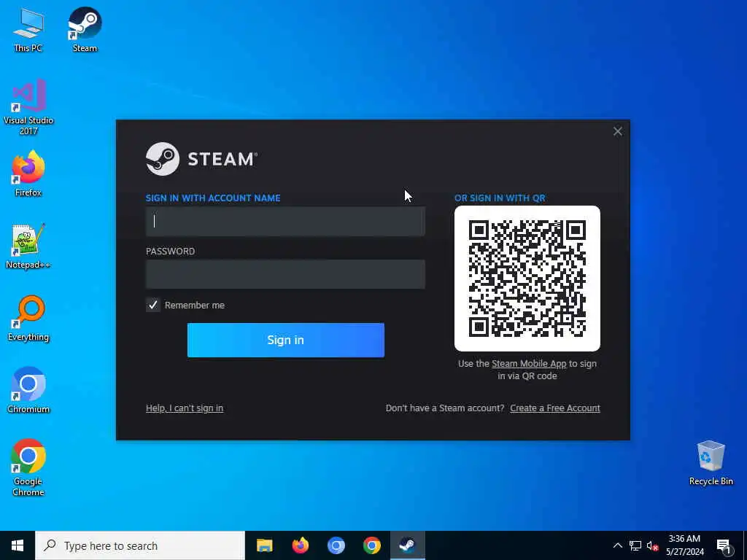Open File Explorer from the taskbar
747x560 pixels.
click(x=264, y=545)
